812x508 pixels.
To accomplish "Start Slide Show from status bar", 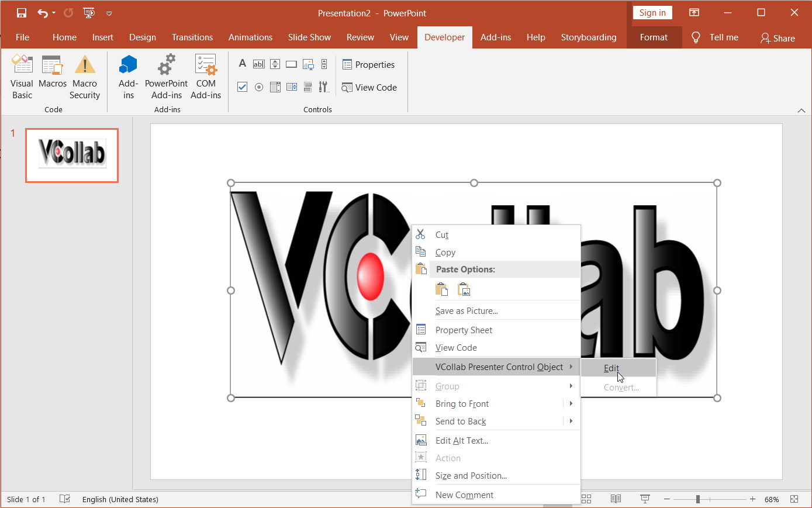I will (645, 499).
